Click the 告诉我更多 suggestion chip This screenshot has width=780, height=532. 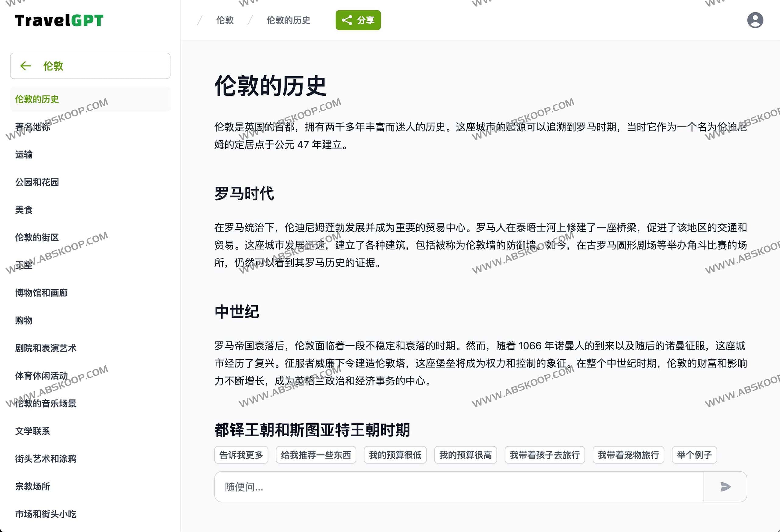point(241,455)
